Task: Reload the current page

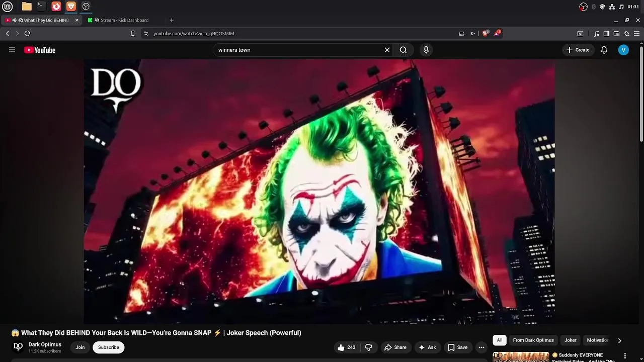Action: tap(27, 34)
